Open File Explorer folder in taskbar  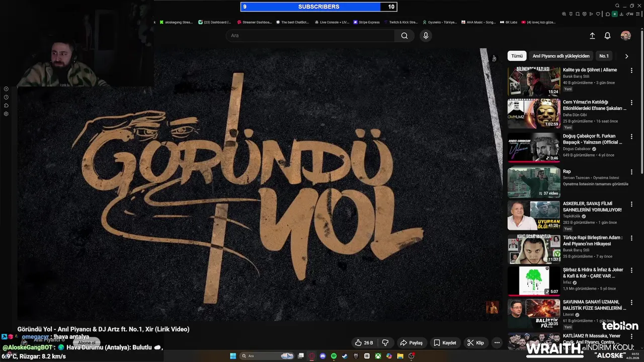pyautogui.click(x=400, y=356)
